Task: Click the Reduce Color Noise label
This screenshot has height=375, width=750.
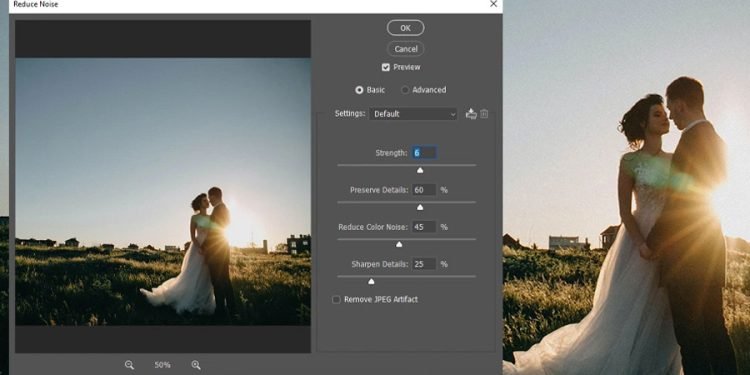Action: pyautogui.click(x=373, y=227)
